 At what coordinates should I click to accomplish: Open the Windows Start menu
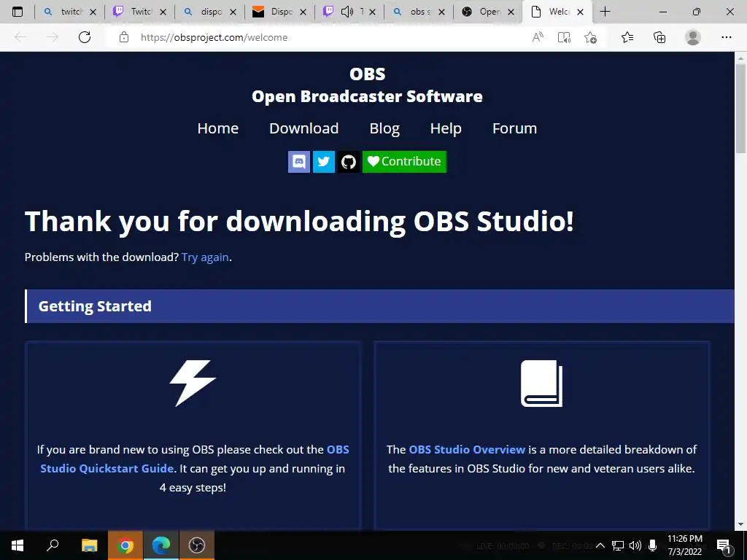click(18, 545)
